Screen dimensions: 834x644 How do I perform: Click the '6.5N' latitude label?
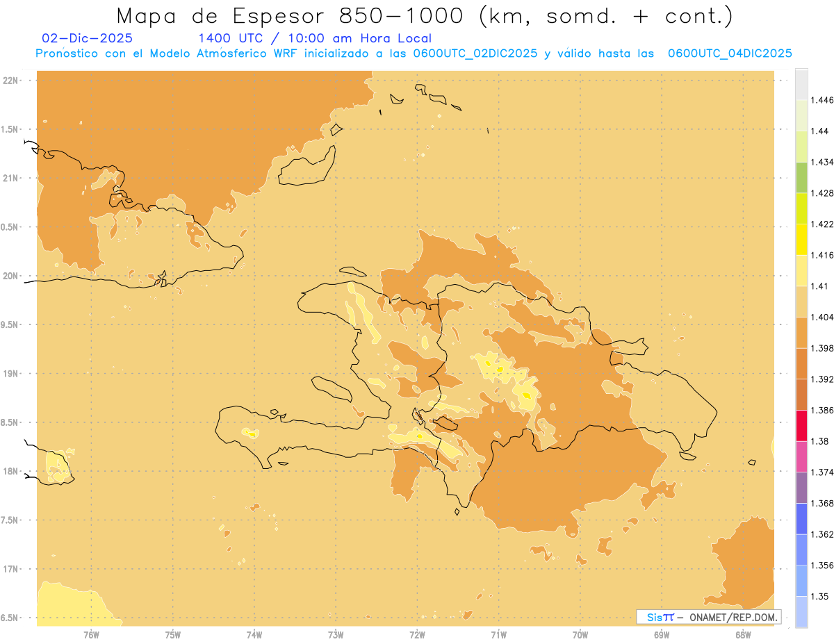pyautogui.click(x=10, y=618)
